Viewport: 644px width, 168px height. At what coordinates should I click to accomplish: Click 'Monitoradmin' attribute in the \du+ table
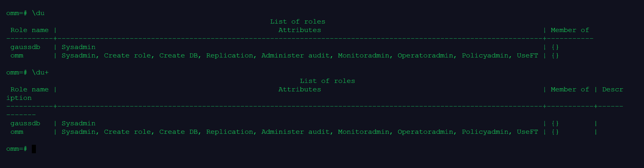point(363,132)
